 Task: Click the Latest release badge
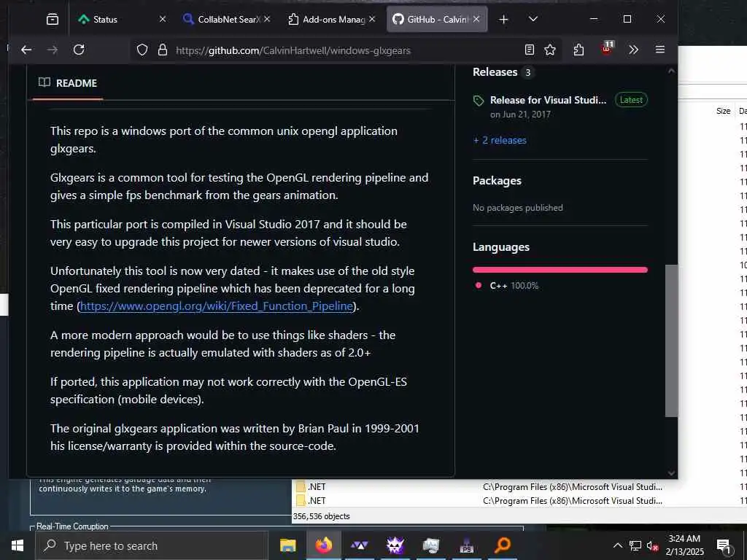[x=631, y=100]
